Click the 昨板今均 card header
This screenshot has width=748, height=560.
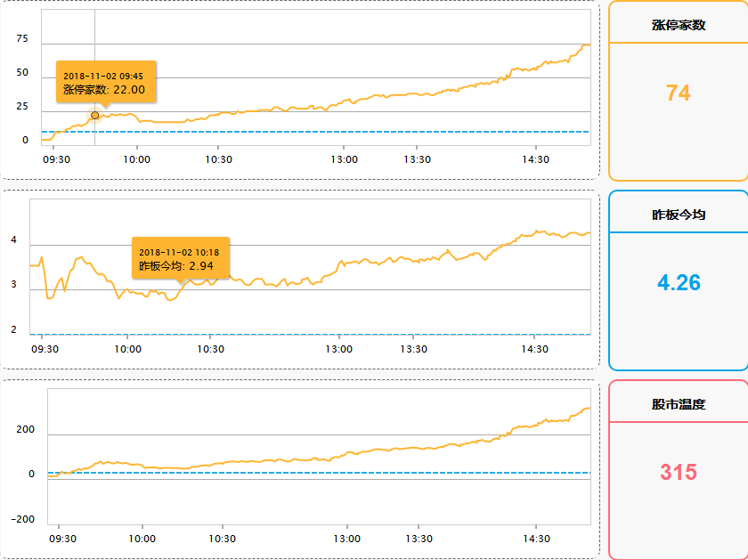coord(679,215)
